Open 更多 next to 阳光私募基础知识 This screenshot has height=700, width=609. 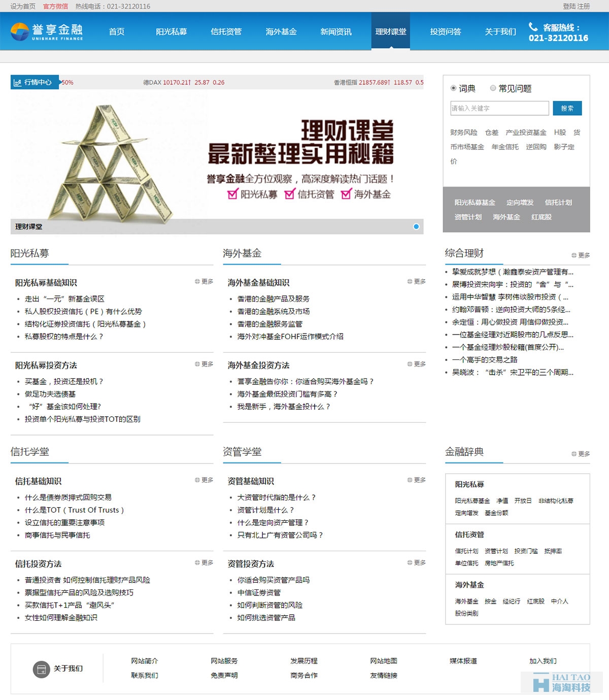[x=204, y=281]
